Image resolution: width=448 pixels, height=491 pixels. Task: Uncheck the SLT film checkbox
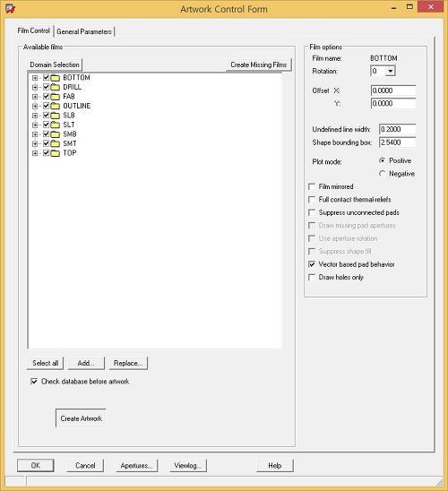[47, 125]
